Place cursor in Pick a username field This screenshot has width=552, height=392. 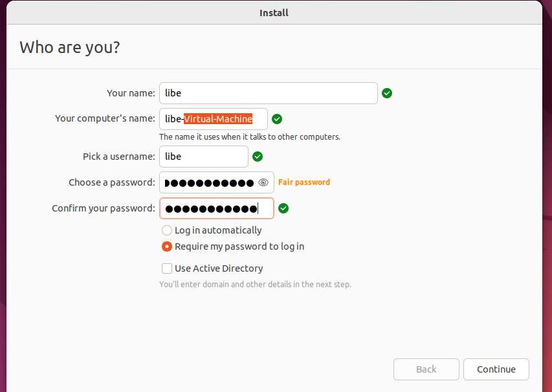203,157
